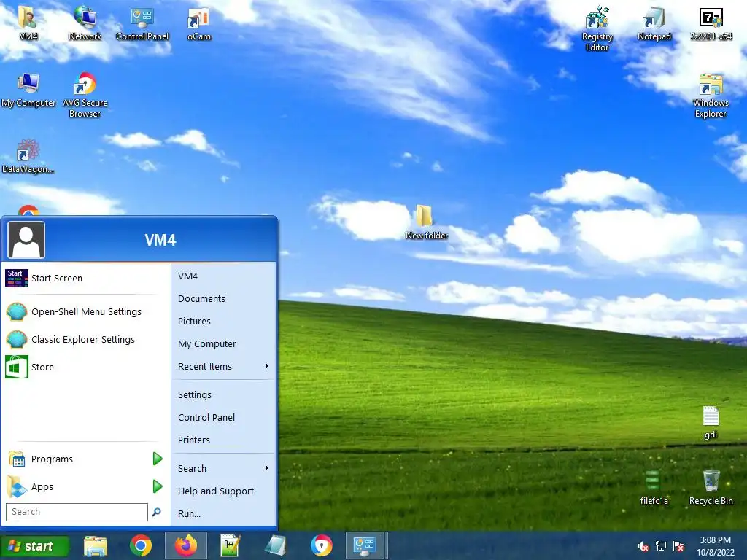
Task: Open Settings from the start menu
Action: 223,394
